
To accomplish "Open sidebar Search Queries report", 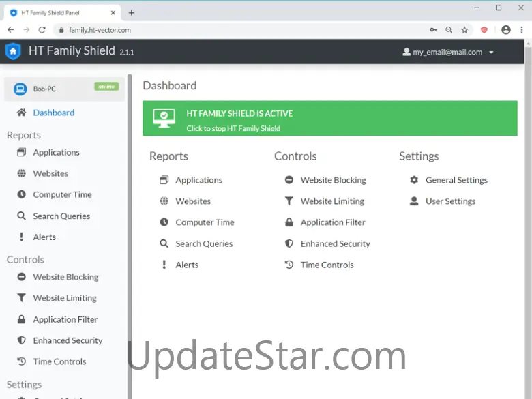I will 61,216.
